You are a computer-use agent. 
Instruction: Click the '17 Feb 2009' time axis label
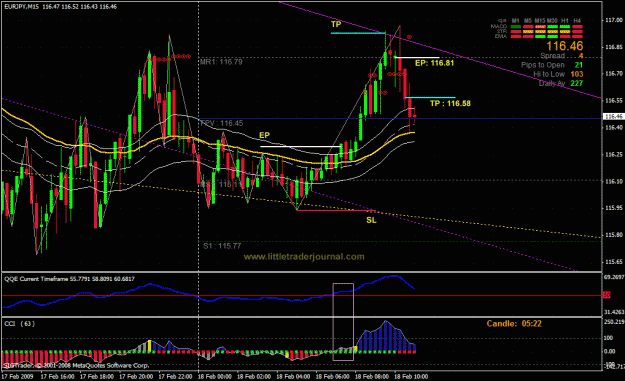click(18, 377)
